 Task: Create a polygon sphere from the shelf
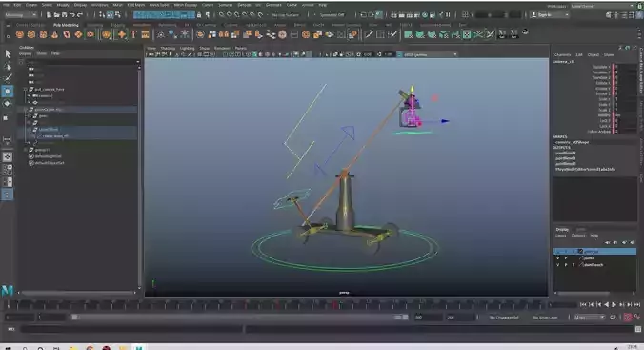pos(19,35)
